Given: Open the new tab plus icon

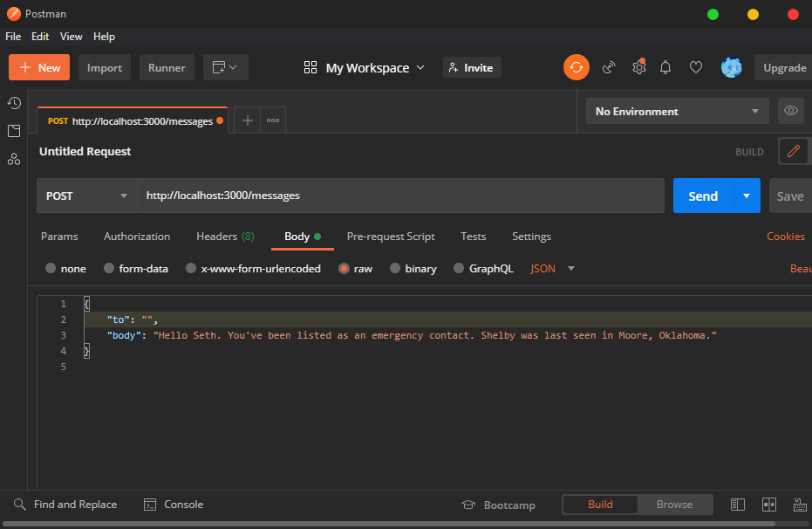Looking at the screenshot, I should click(x=248, y=120).
